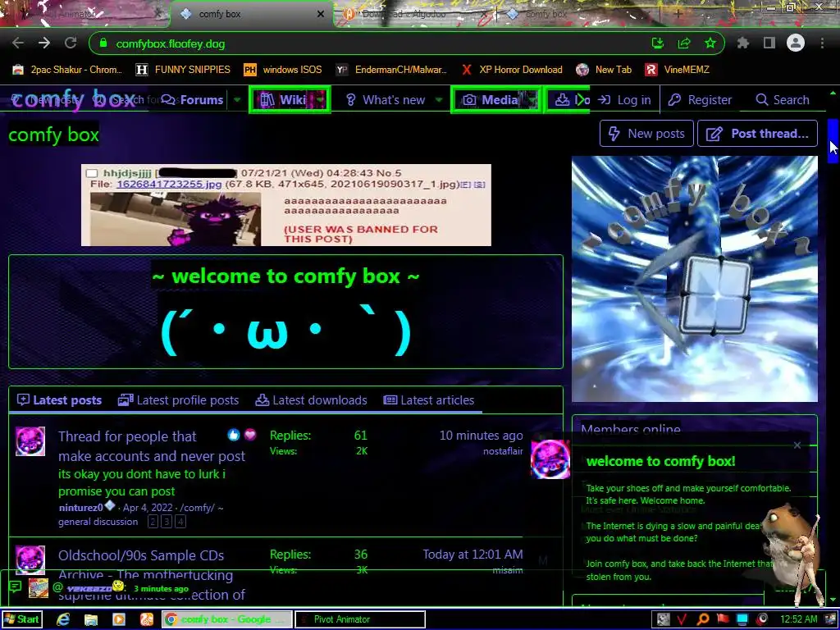The height and width of the screenshot is (630, 840).
Task: Click the scrollbar down arrow
Action: [x=833, y=600]
